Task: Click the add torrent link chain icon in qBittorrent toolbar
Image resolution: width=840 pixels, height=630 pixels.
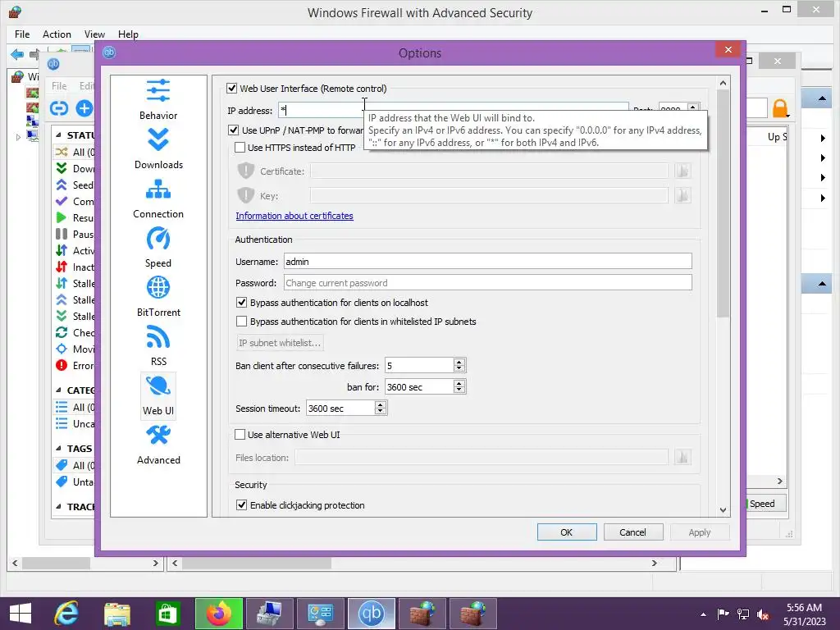Action: pos(59,108)
